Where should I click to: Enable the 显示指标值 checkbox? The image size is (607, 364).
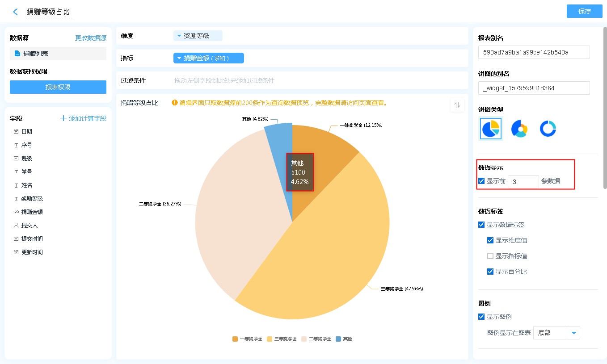point(490,256)
